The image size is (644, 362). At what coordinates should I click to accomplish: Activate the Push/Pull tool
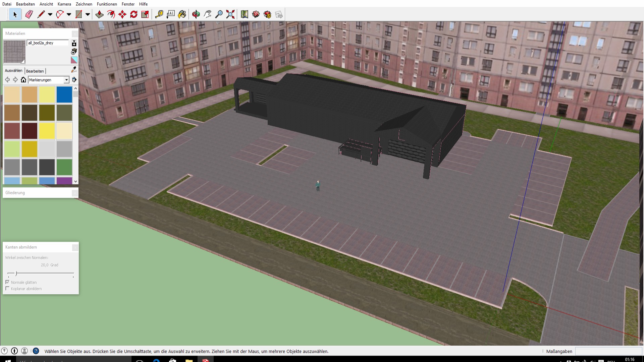(100, 14)
